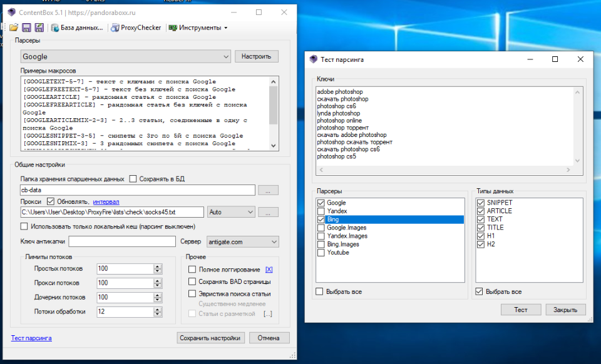Uncheck the SNIPPET data type

481,203
